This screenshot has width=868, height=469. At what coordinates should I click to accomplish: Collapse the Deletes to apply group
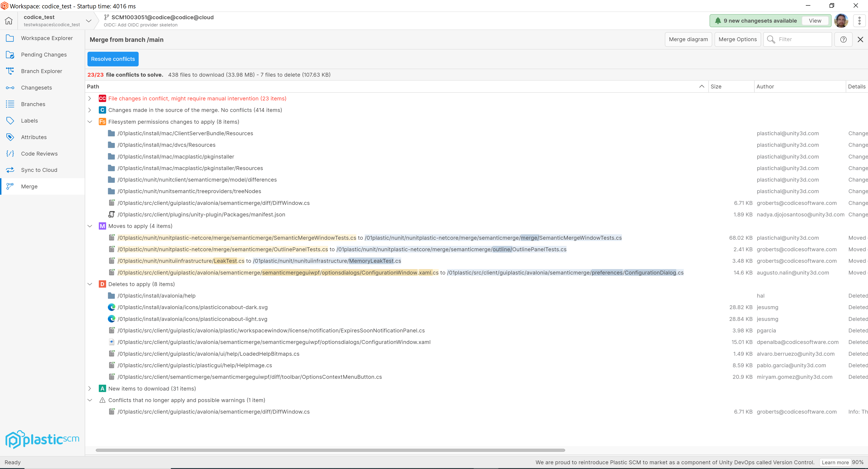click(90, 284)
